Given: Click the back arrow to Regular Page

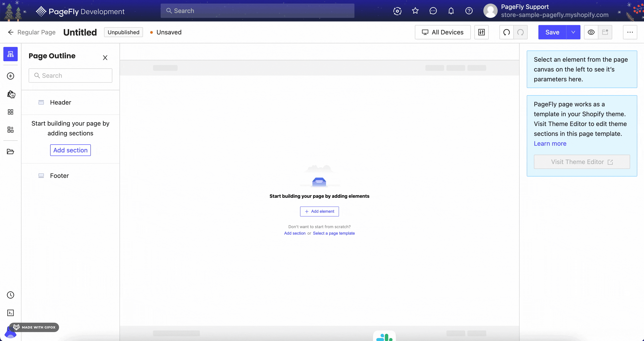Looking at the screenshot, I should [x=11, y=32].
